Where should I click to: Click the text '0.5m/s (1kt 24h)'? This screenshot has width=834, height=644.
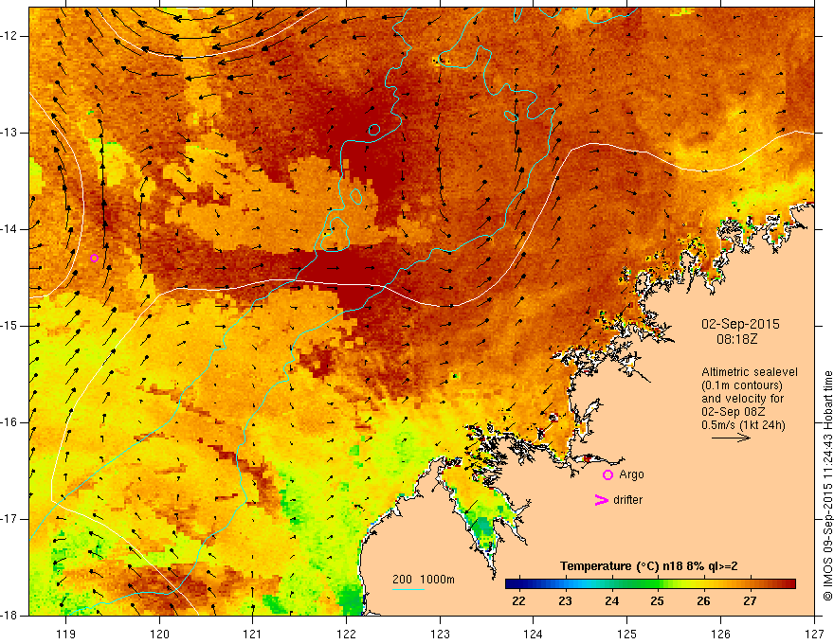click(x=743, y=425)
